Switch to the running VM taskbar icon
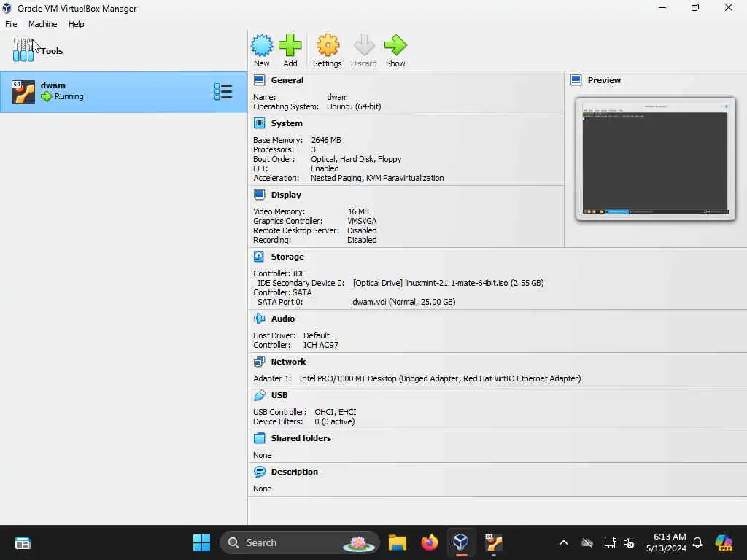This screenshot has height=560, width=747. pos(494,542)
